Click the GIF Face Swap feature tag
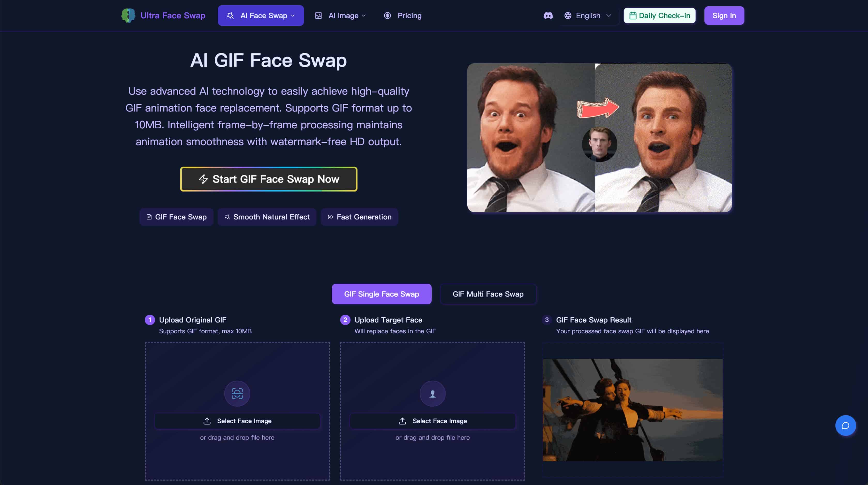 click(x=176, y=217)
